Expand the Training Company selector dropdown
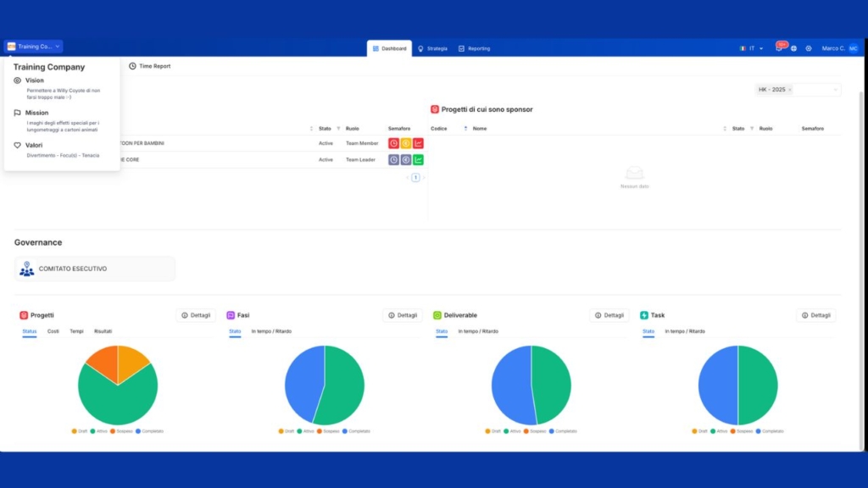The width and height of the screenshot is (868, 488). [34, 47]
